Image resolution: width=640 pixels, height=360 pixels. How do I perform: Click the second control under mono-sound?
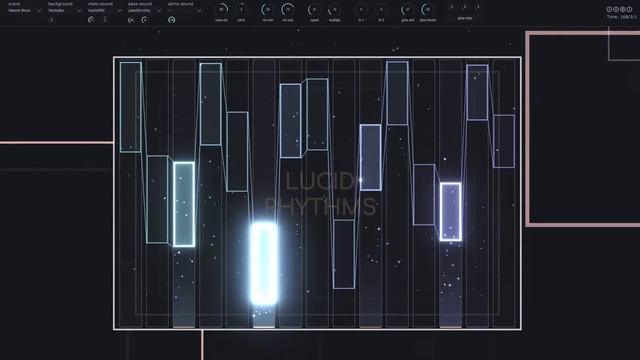[104, 20]
